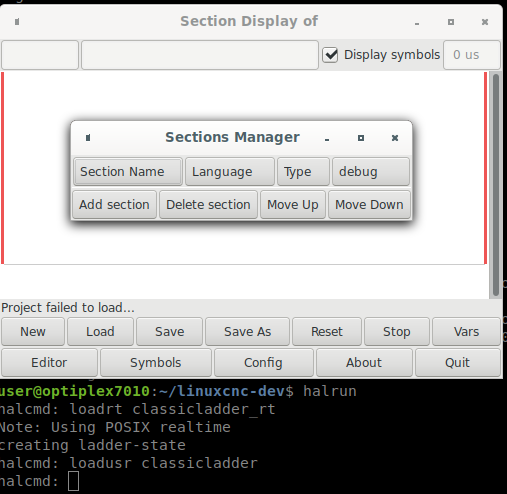This screenshot has width=507, height=494.
Task: Click the vertical scrollbar of Section Display
Action: coord(496,185)
